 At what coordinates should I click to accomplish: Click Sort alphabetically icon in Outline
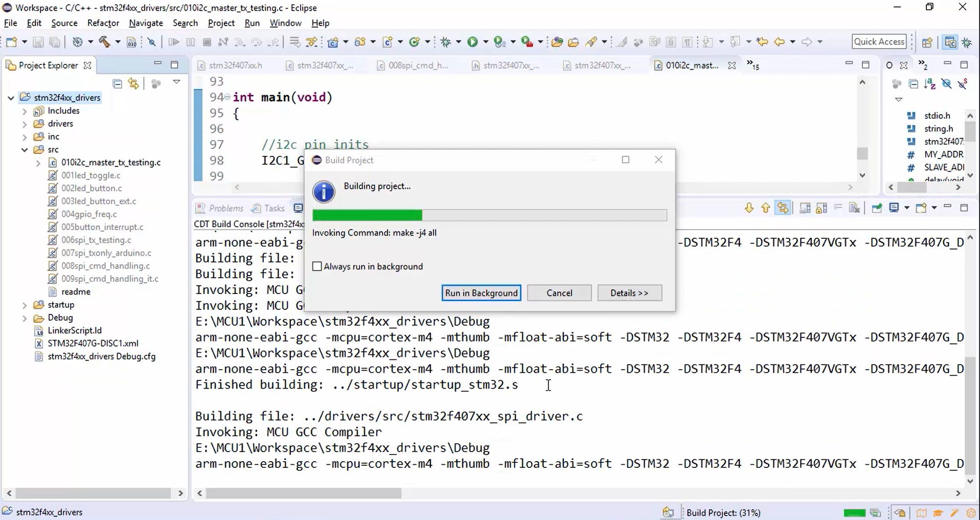pyautogui.click(x=930, y=84)
